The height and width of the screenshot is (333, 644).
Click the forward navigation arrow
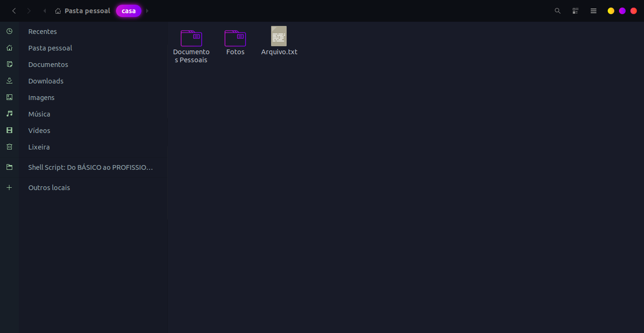click(29, 11)
